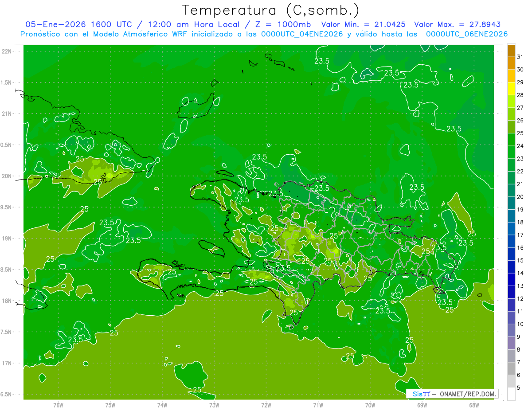
Task: Click the '69W' longitude axis label
Action: tap(422, 405)
